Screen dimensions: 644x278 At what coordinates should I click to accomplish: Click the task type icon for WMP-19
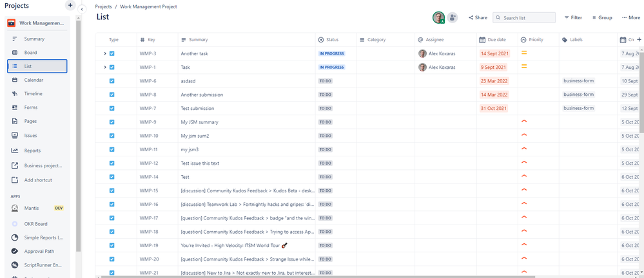(x=112, y=245)
